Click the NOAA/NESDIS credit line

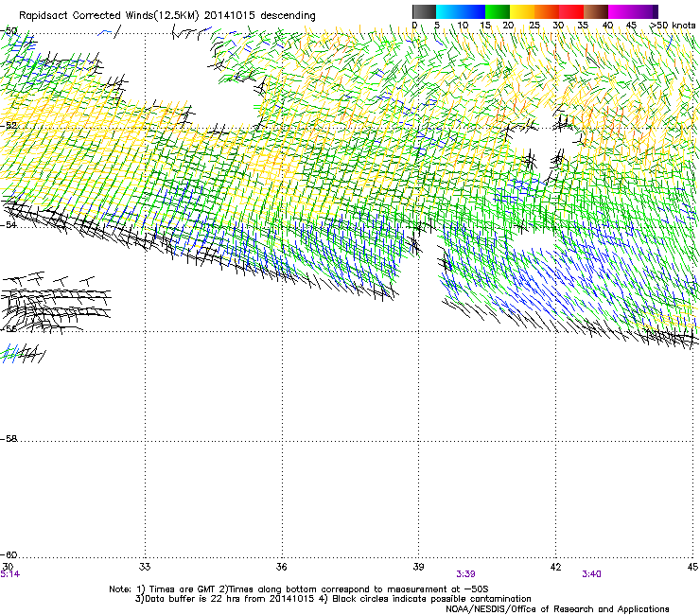557,609
